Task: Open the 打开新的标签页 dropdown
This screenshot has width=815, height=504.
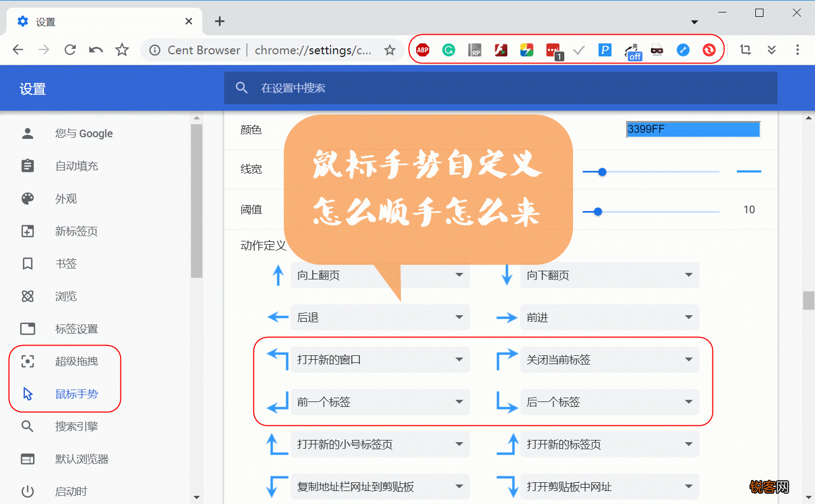Action: [x=610, y=444]
